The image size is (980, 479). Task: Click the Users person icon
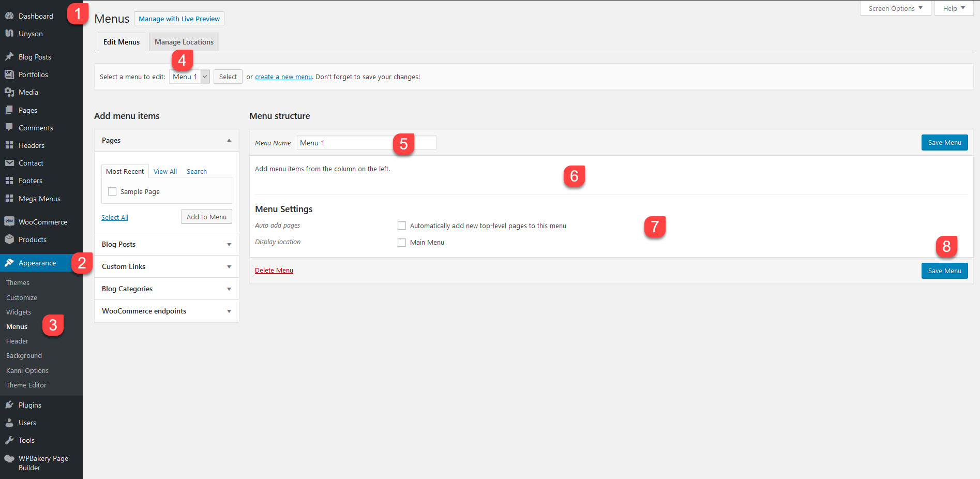pos(9,423)
